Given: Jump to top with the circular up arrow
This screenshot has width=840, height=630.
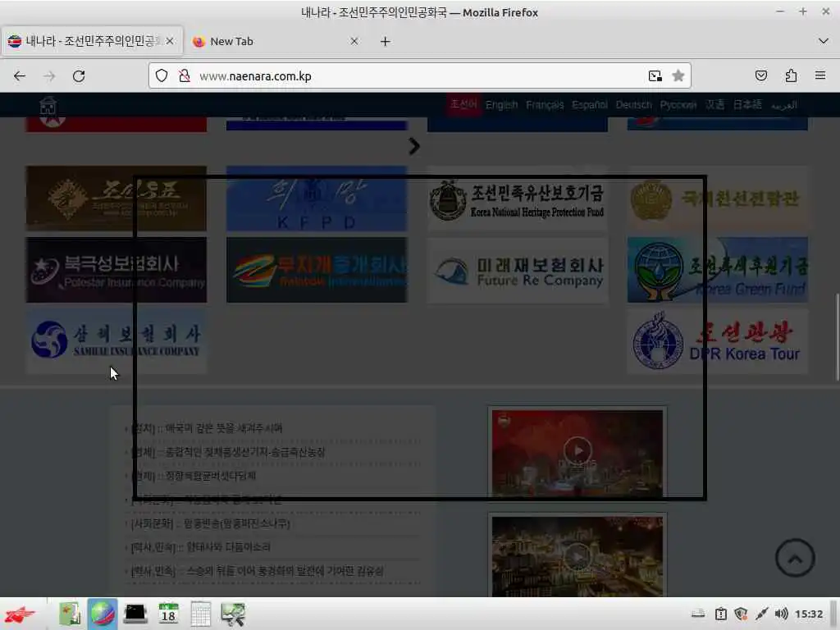Looking at the screenshot, I should (x=795, y=558).
